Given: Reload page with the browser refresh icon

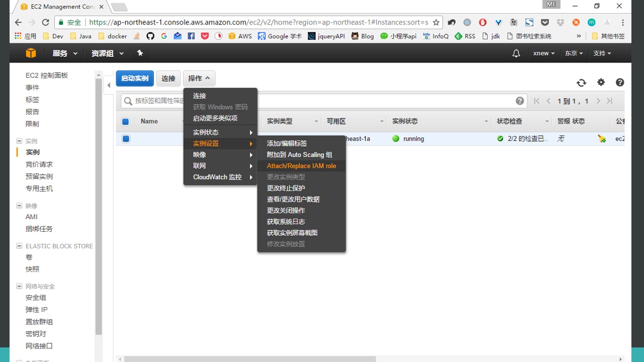Looking at the screenshot, I should (x=45, y=22).
